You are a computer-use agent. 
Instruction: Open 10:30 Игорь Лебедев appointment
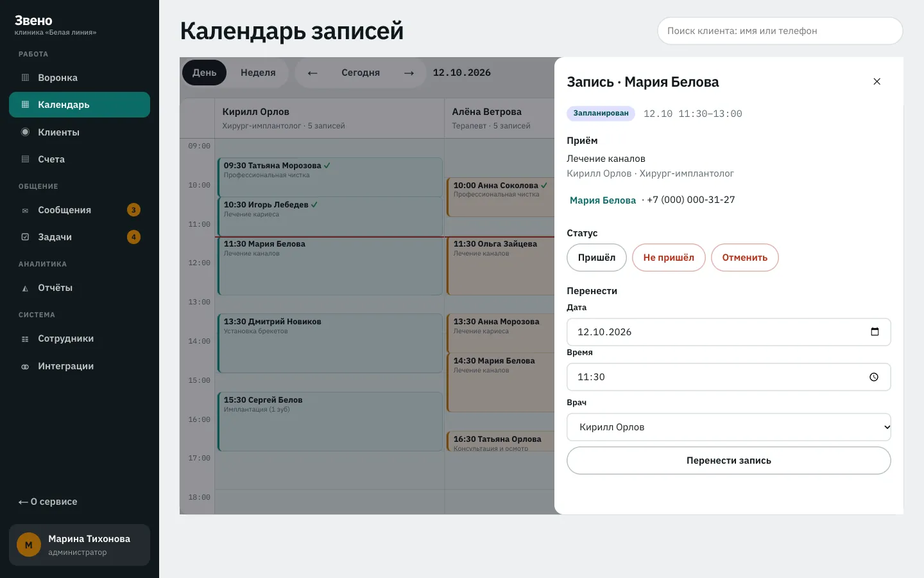click(330, 216)
